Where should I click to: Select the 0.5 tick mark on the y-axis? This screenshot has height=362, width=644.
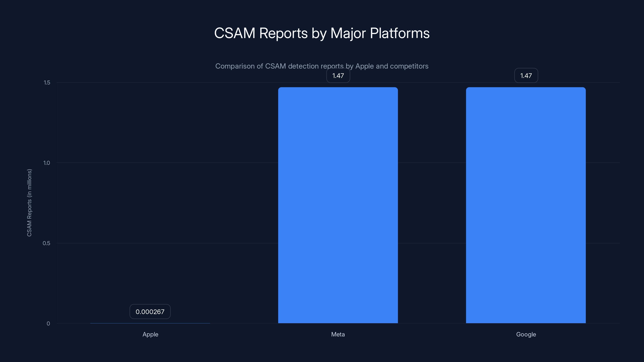[47, 243]
